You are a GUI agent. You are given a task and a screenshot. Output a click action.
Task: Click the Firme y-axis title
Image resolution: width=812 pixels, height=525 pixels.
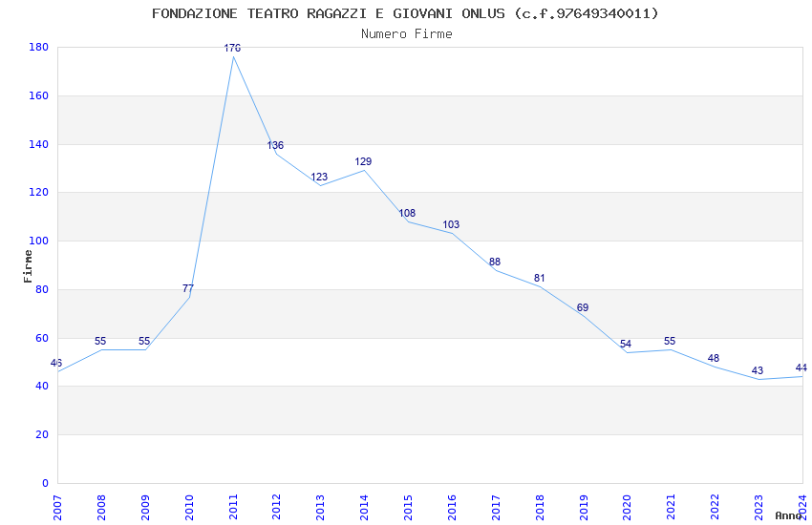coord(28,266)
